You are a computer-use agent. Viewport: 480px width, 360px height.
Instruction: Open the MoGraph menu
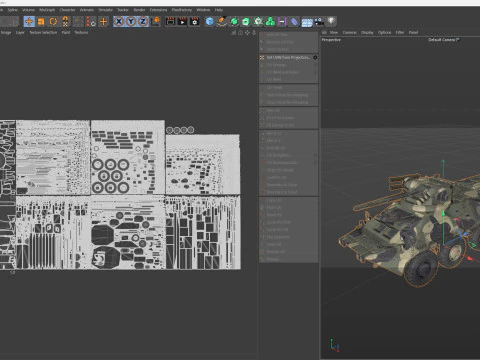click(x=47, y=10)
